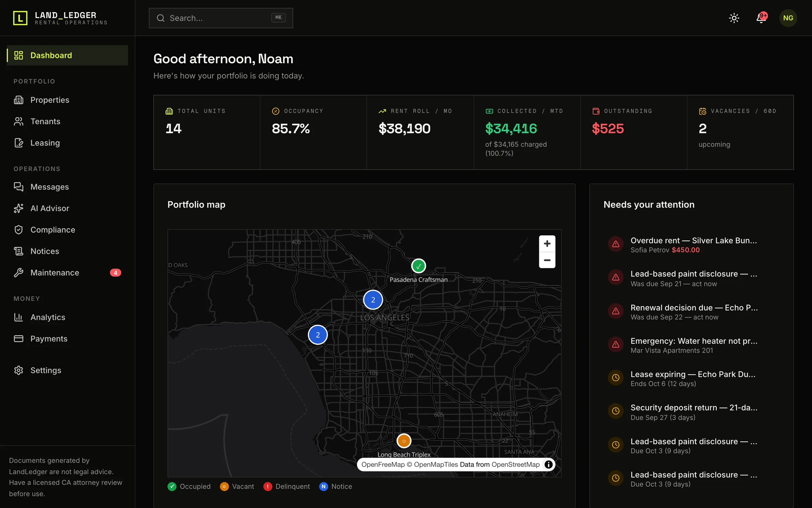Open the Renewal decision due Echo Park alert

point(691,312)
